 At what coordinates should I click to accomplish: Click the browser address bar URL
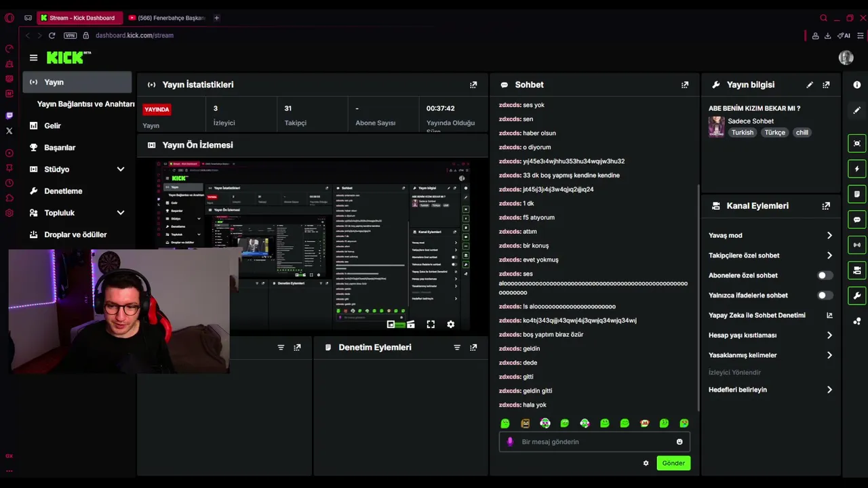click(x=134, y=35)
